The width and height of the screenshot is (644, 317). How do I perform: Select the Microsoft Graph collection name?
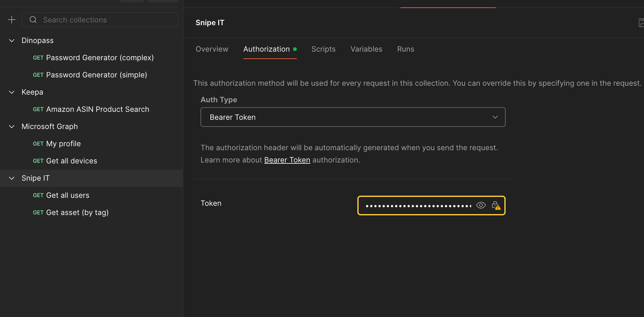[50, 127]
